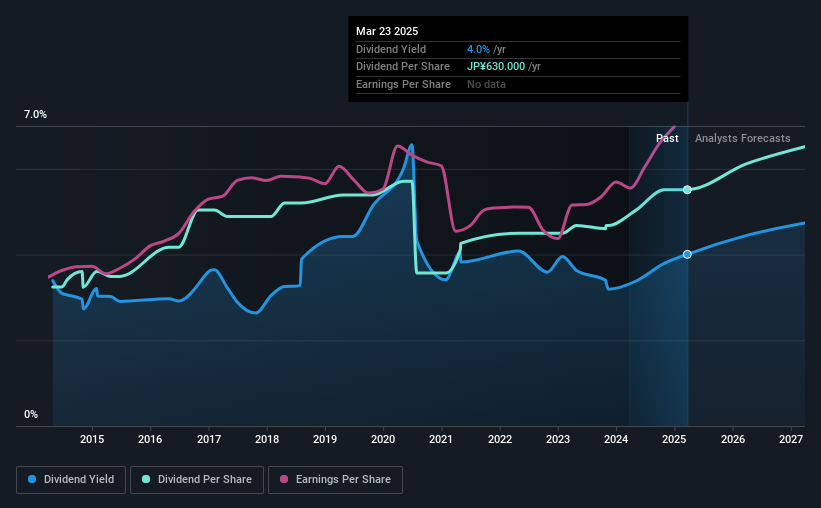
Task: Click the JP¥630.000 dividend per share value
Action: 496,67
